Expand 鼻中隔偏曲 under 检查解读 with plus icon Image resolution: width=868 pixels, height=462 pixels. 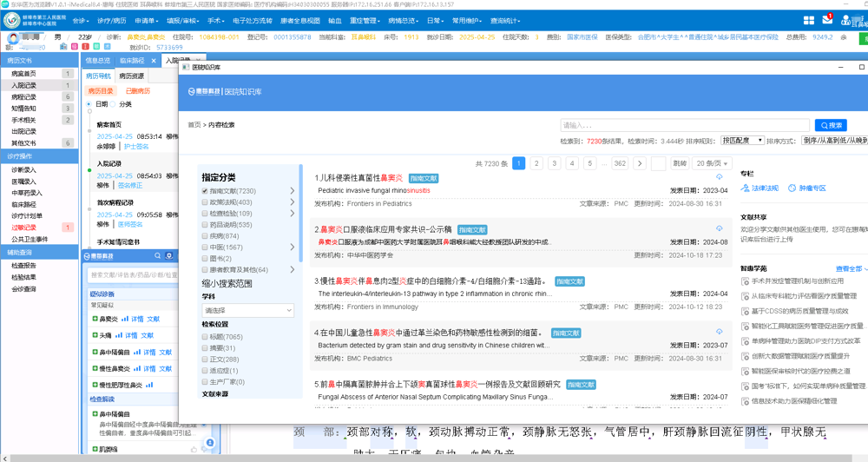(95, 414)
